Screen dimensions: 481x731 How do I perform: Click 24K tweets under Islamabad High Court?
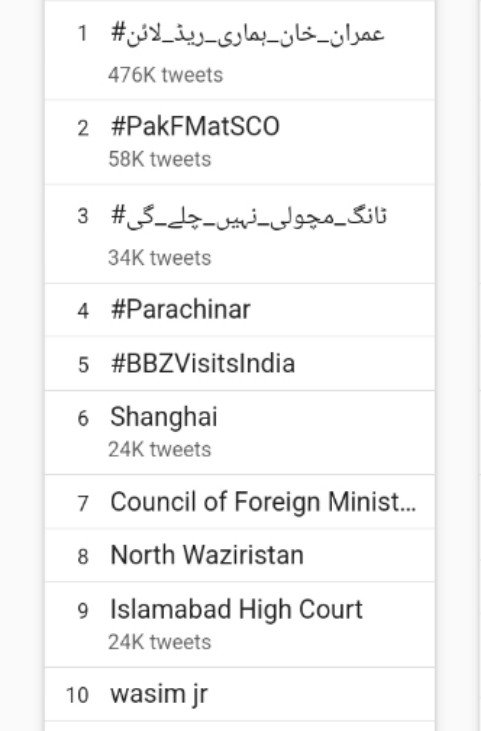pyautogui.click(x=160, y=642)
